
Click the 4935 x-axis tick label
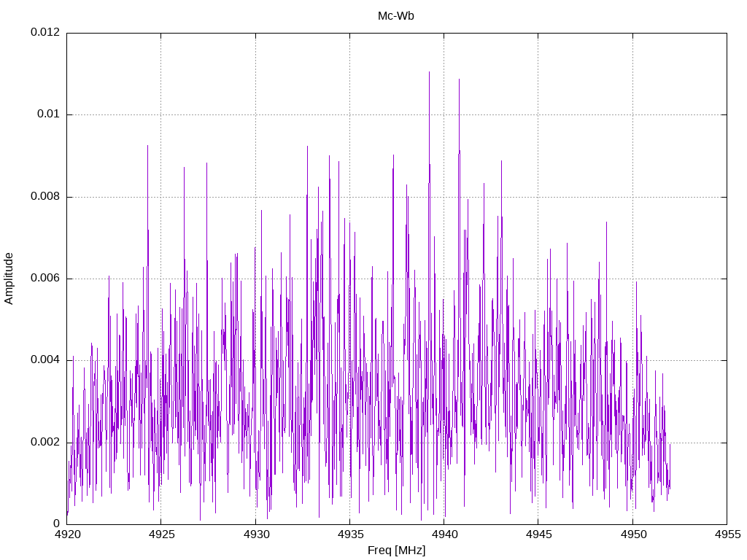pos(350,534)
